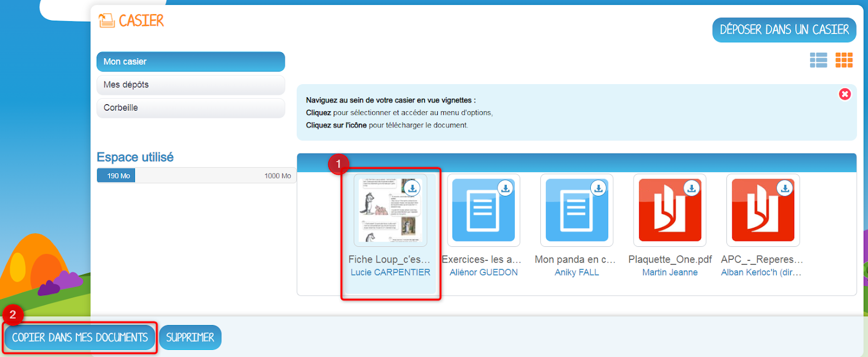The image size is (868, 357).
Task: Download the Mon panda document
Action: (598, 188)
